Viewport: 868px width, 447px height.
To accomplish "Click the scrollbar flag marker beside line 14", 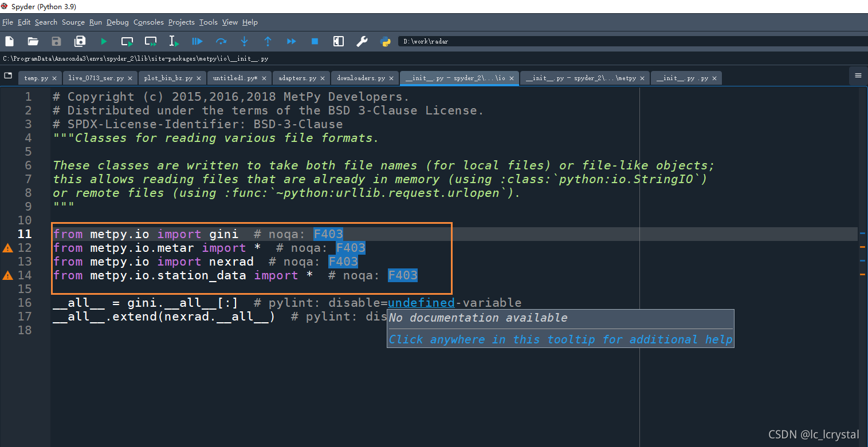I will 862,274.
